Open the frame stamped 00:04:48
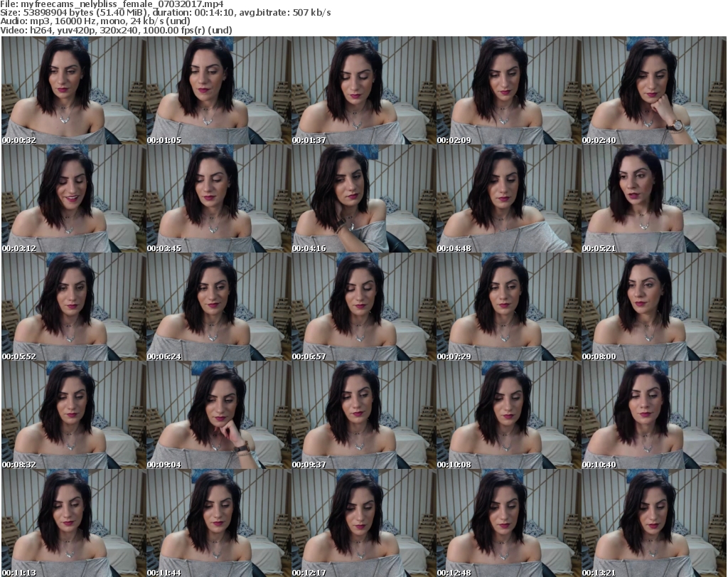The height and width of the screenshot is (577, 728). (509, 198)
